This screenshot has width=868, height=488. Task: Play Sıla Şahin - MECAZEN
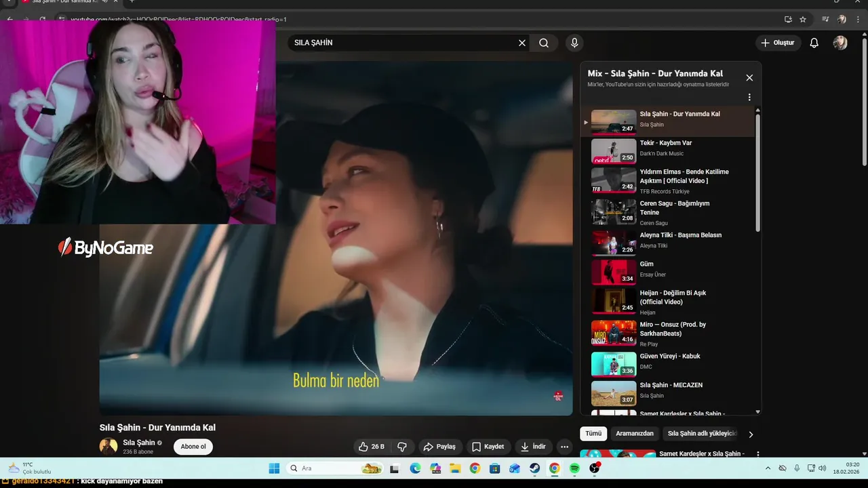[x=668, y=392]
